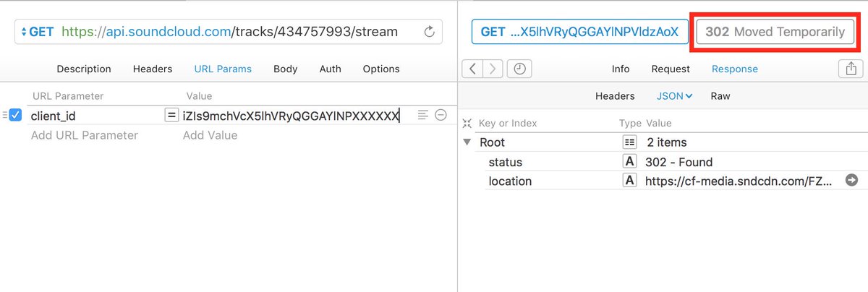Edit the request URL field
Viewport: 868px width, 292px height.
[x=230, y=32]
